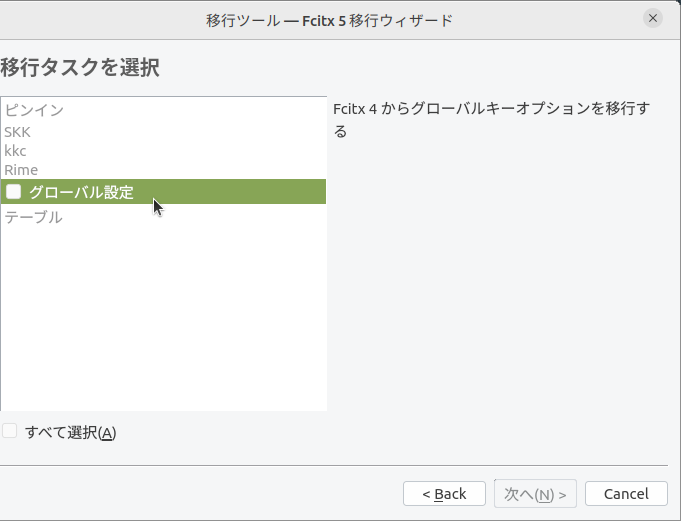Click the highlighted グローバル設定 row label
This screenshot has width=681, height=521.
click(x=81, y=192)
